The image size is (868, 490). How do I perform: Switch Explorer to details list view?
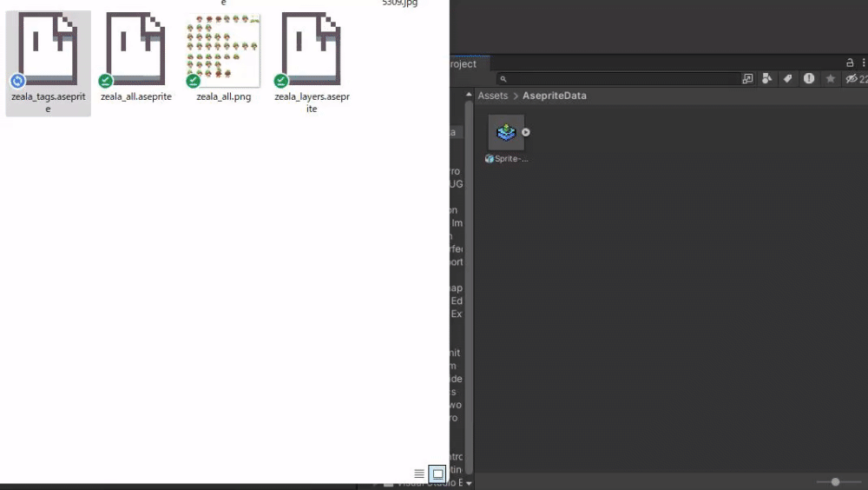click(x=419, y=473)
